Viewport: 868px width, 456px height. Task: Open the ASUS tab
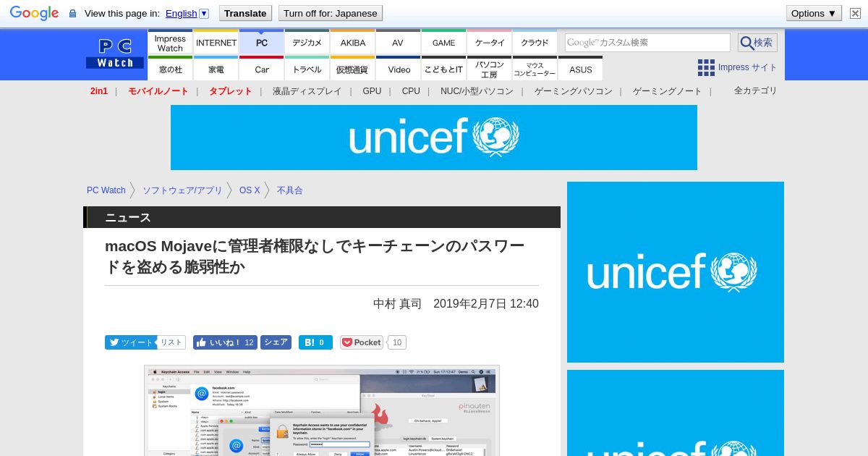[x=580, y=69]
